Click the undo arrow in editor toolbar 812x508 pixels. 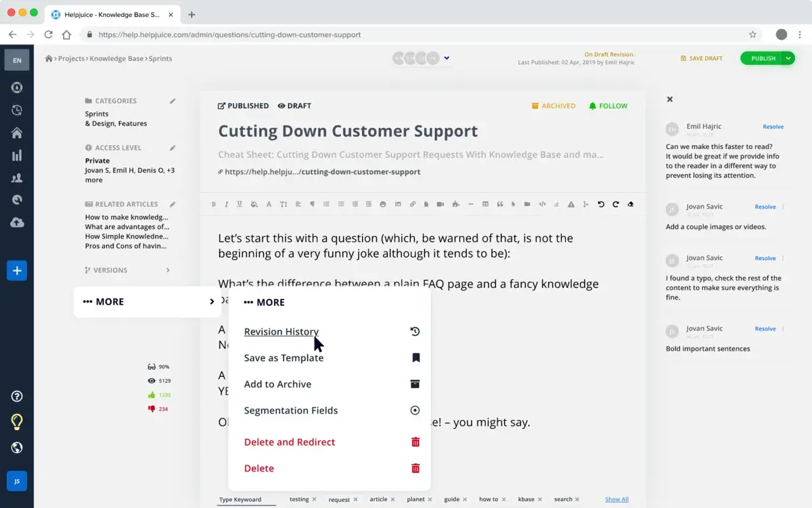(601, 204)
